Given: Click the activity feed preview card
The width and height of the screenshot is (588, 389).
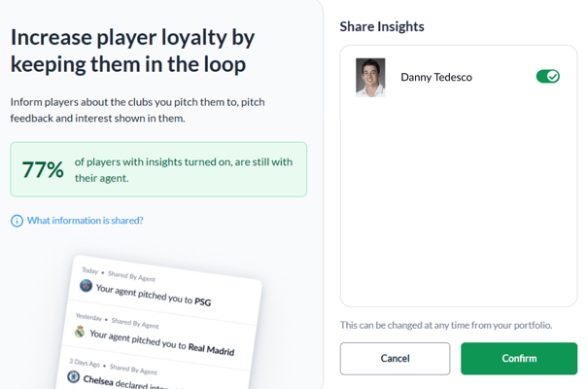Looking at the screenshot, I should click(x=159, y=325).
